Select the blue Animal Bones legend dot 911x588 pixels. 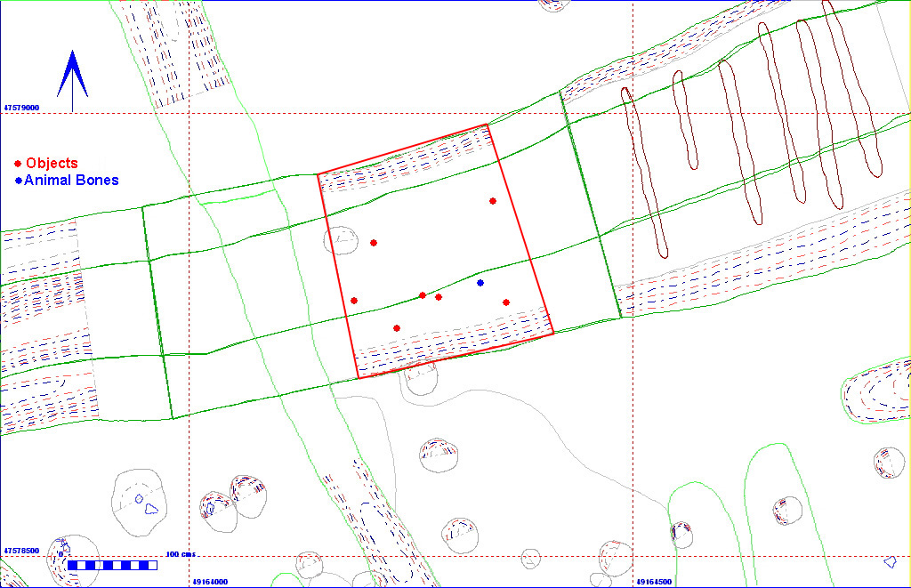18,181
